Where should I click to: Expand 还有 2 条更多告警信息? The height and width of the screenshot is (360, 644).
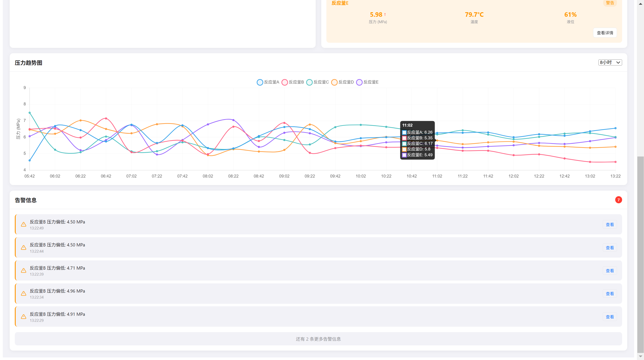318,339
